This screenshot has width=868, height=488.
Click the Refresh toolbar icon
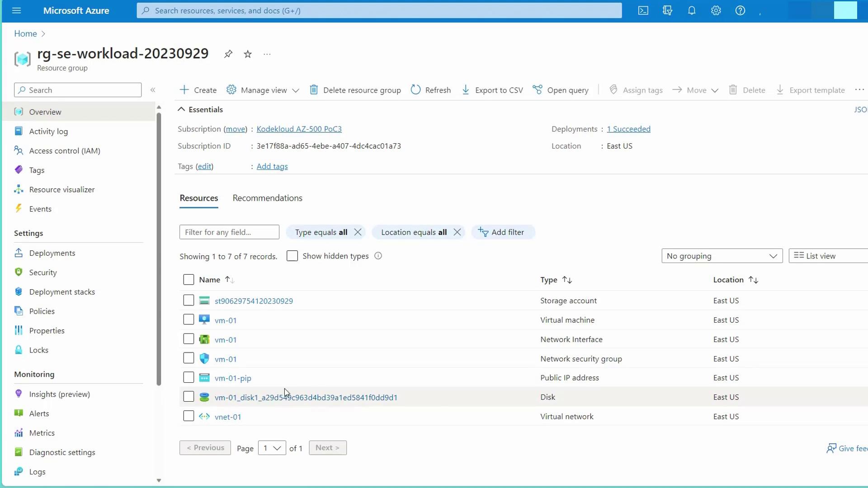(x=415, y=90)
